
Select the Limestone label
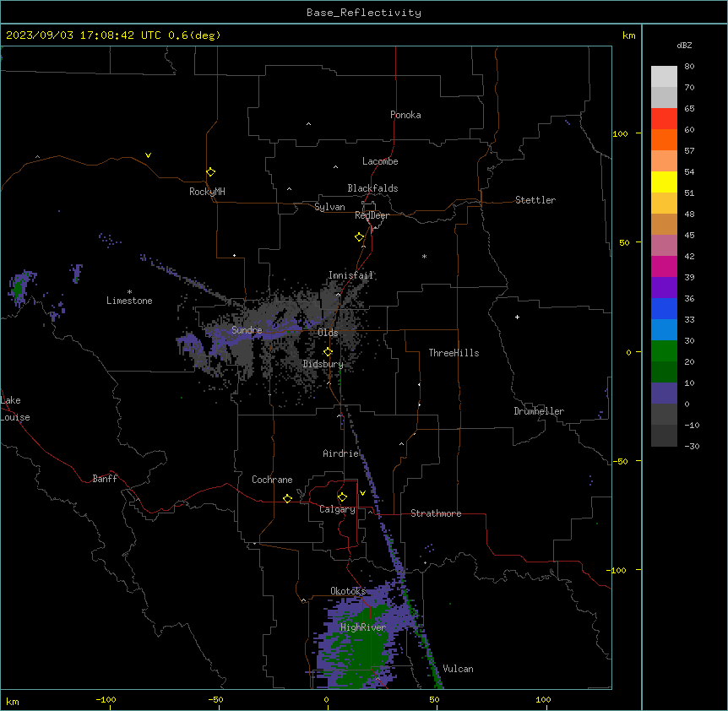coord(129,301)
